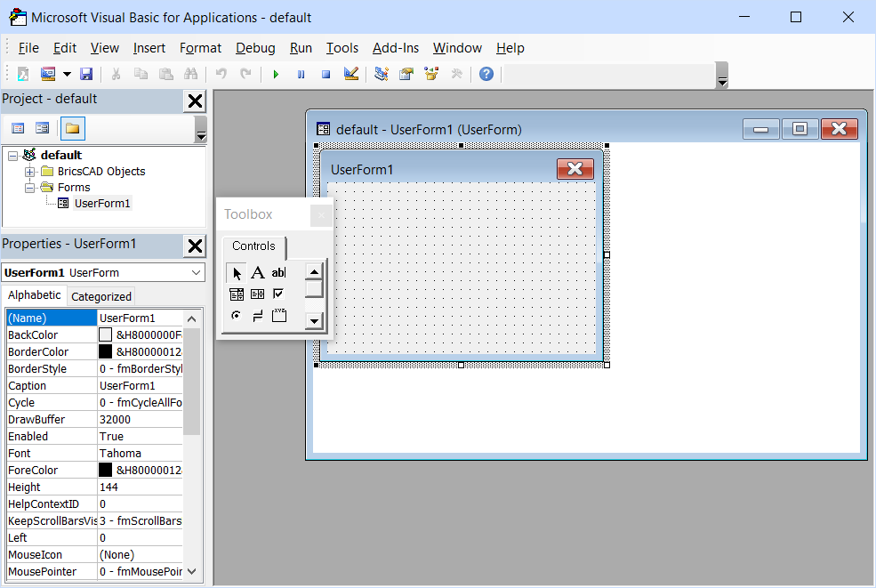Select UserForm1 in the project tree
The image size is (876, 588).
coord(102,204)
